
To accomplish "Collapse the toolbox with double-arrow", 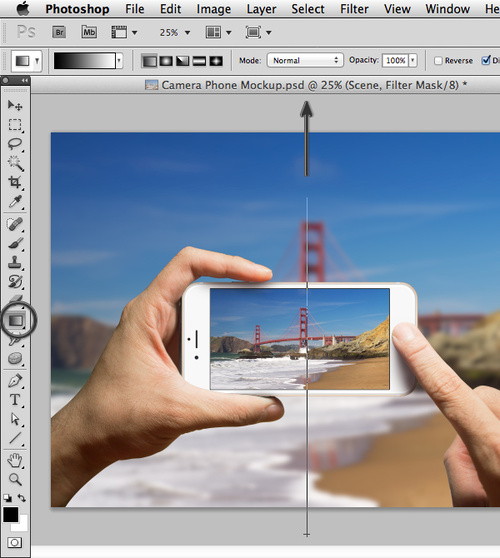I will coord(25,80).
